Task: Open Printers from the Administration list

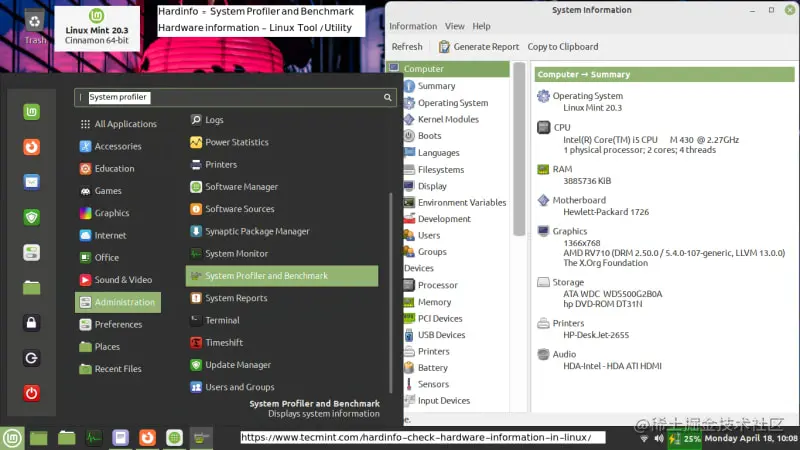Action: (x=213, y=165)
